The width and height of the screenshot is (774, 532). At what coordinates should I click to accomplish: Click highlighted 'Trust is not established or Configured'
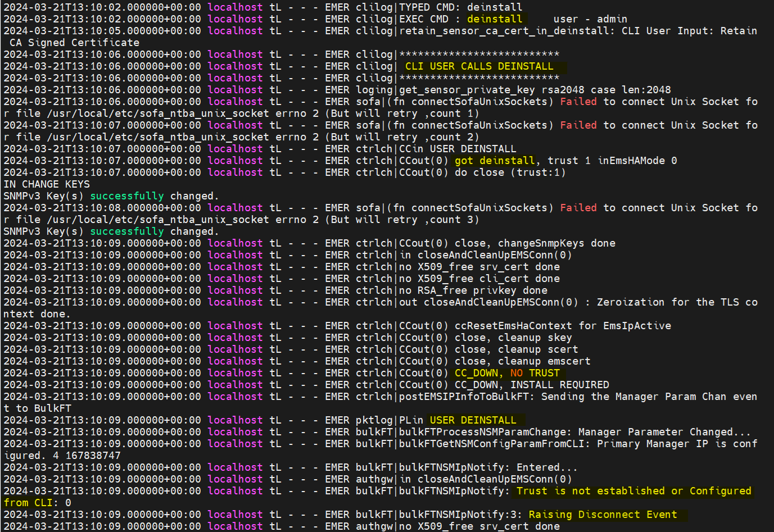[x=634, y=491]
